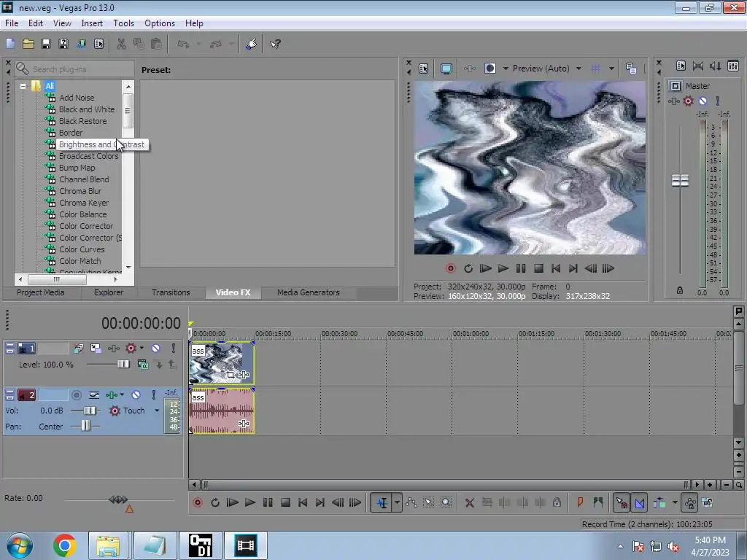Open the Options menu

tap(160, 23)
